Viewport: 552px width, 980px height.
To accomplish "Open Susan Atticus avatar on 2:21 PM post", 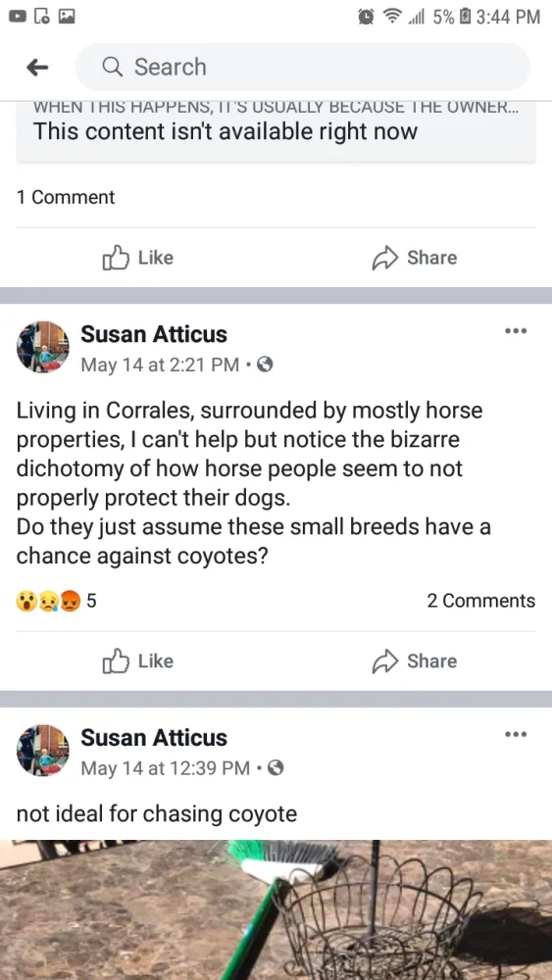I will (43, 347).
